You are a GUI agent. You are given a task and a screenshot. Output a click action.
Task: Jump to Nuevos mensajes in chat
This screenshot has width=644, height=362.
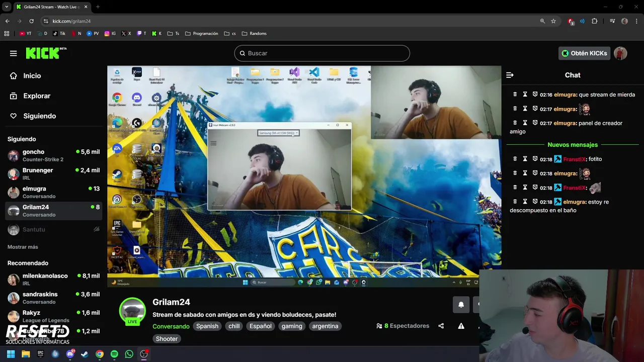tap(573, 145)
